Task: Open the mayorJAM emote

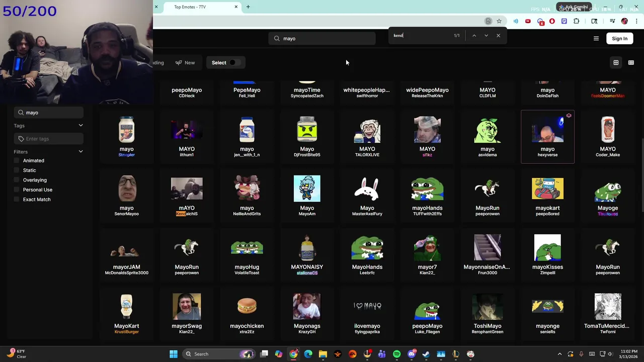Action: pyautogui.click(x=126, y=255)
